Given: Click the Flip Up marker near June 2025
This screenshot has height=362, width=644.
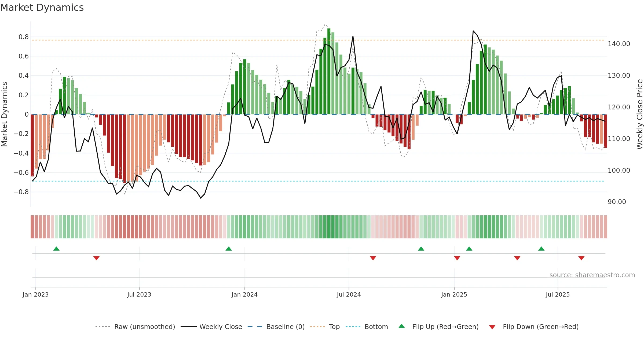Looking at the screenshot, I should click(x=541, y=249).
